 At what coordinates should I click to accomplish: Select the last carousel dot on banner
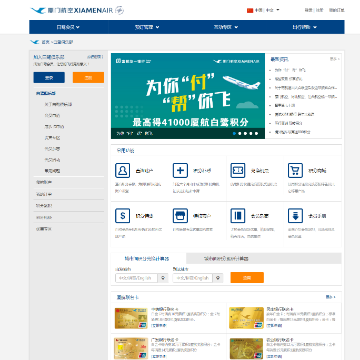pos(256,133)
